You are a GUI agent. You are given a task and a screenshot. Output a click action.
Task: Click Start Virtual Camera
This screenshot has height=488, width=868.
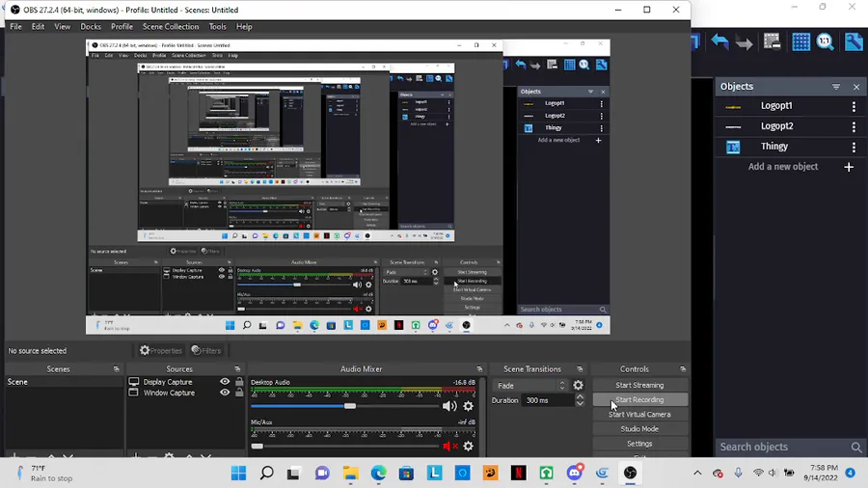639,415
